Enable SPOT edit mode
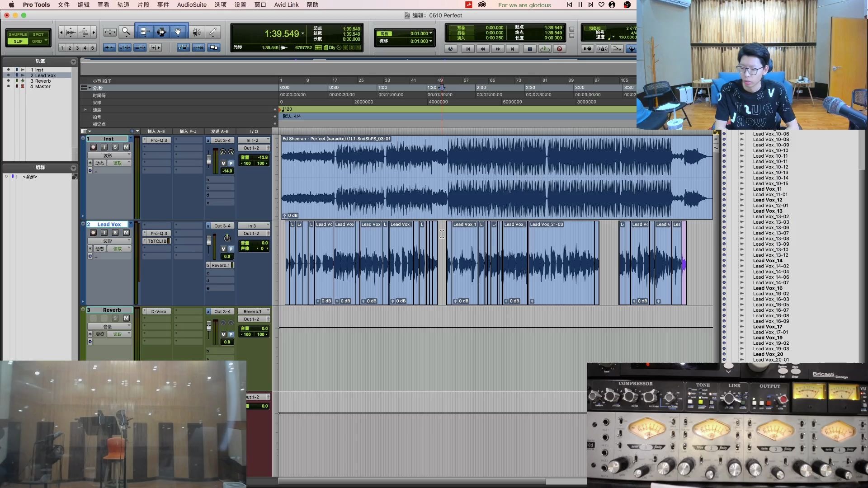Viewport: 868px width, 488px height. coord(38,34)
